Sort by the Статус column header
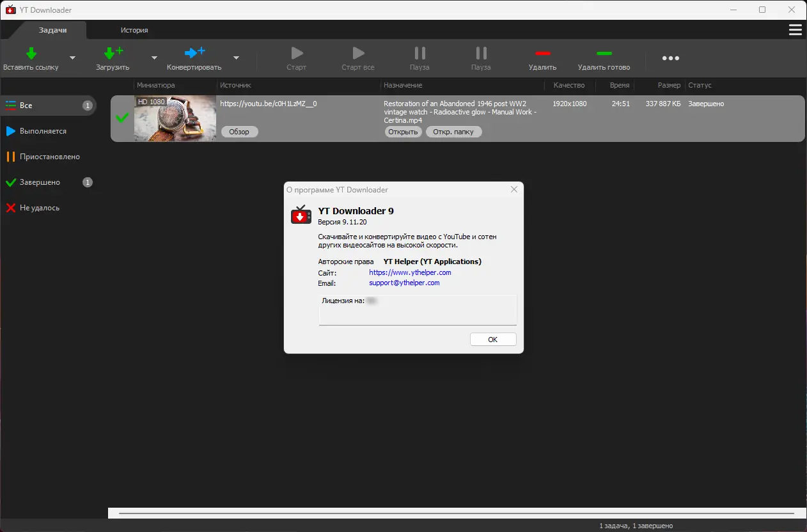807x532 pixels. coord(700,85)
